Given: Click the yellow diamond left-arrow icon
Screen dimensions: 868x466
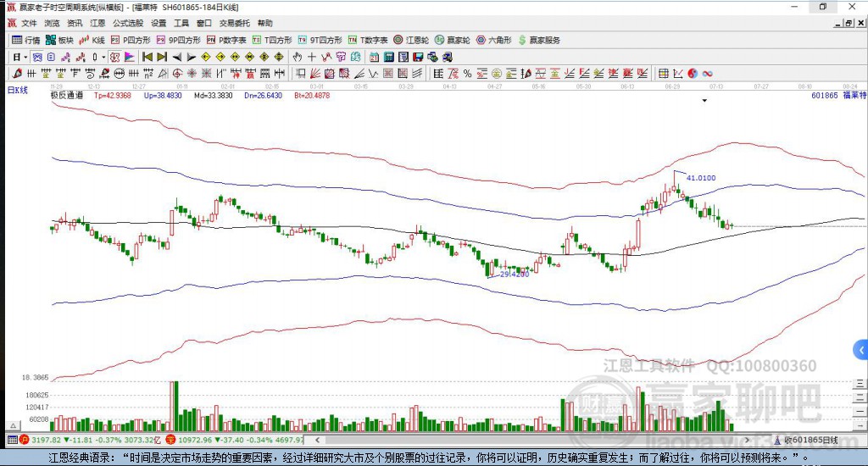Looking at the screenshot, I should [x=206, y=57].
